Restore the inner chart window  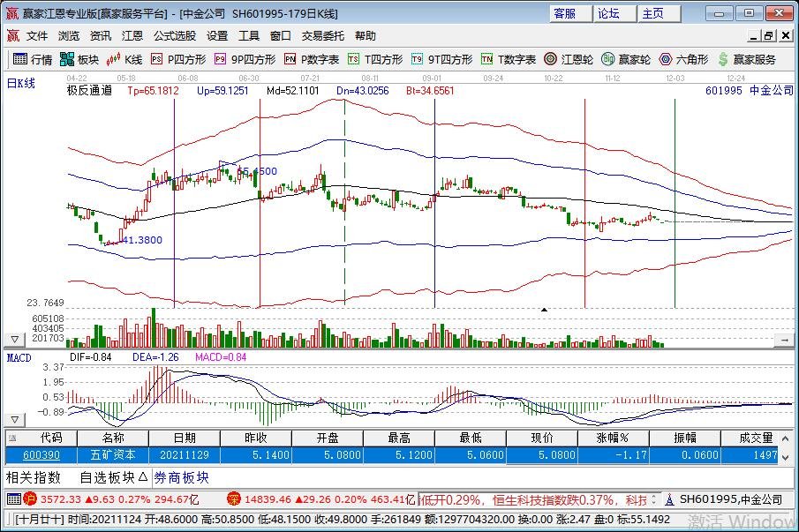tap(769, 35)
